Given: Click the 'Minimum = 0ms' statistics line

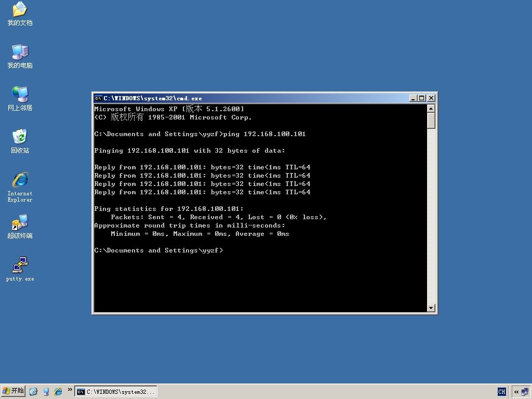Looking at the screenshot, I should coord(200,234).
